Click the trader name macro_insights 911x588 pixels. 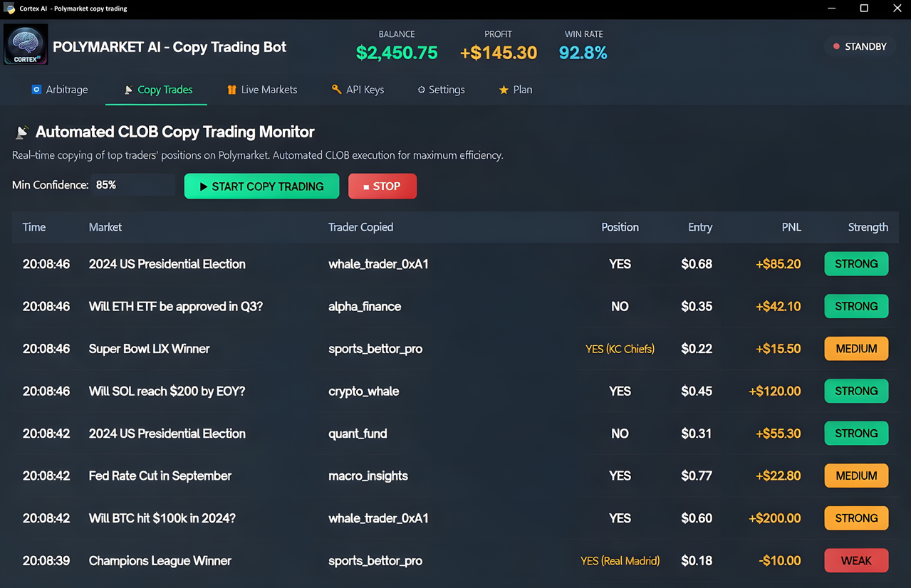point(368,476)
